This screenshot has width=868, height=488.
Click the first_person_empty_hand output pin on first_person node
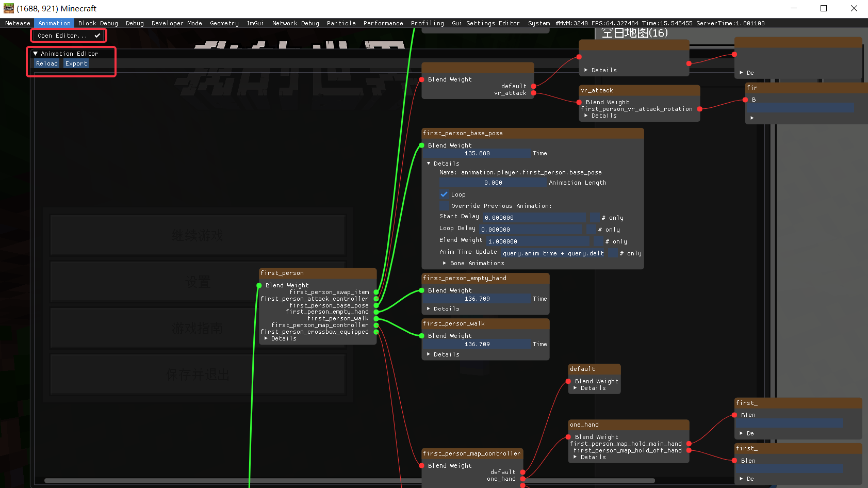376,312
